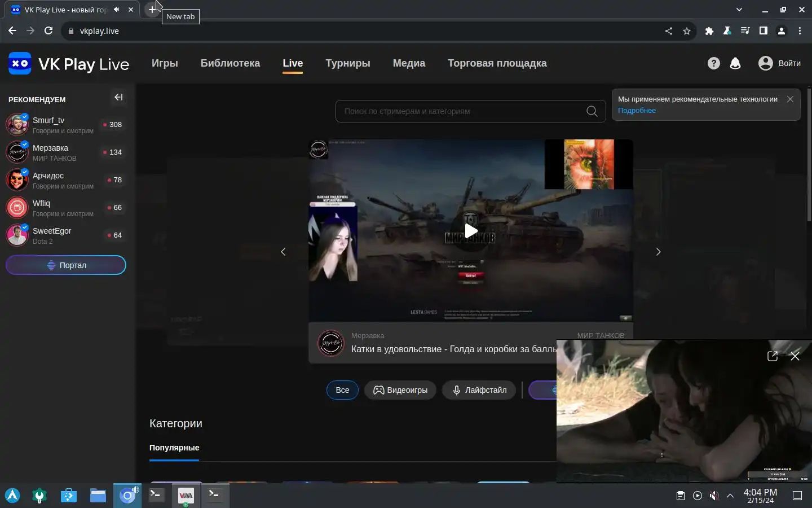Open the VK Play Live logo home link
This screenshot has height=508, width=812.
(x=69, y=64)
